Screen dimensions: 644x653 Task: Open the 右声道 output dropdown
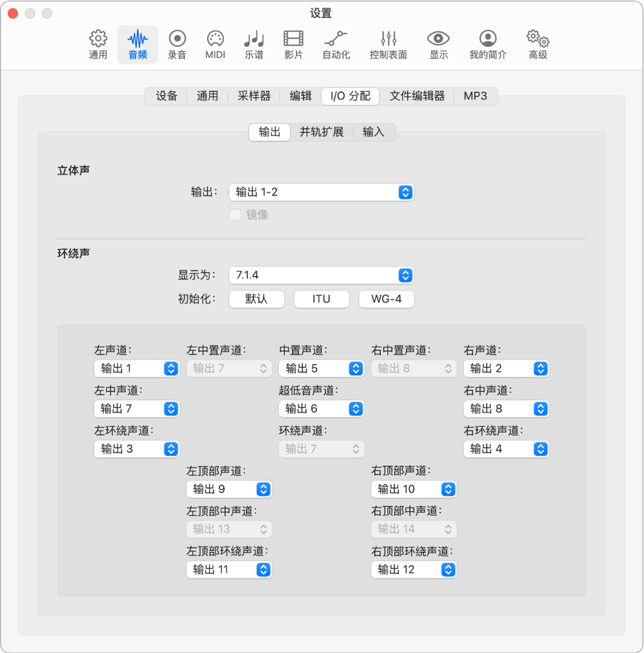coord(506,368)
